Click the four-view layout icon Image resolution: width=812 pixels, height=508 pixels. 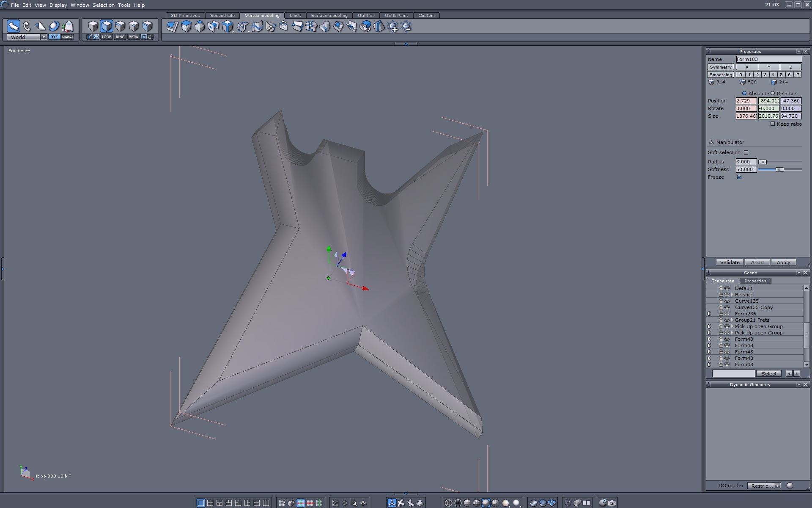210,503
